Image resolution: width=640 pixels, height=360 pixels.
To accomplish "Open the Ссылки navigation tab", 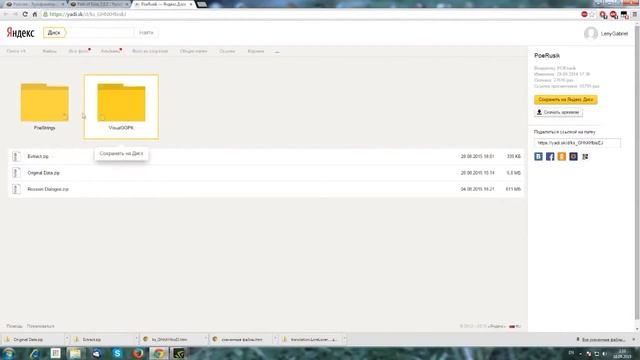I will (227, 51).
